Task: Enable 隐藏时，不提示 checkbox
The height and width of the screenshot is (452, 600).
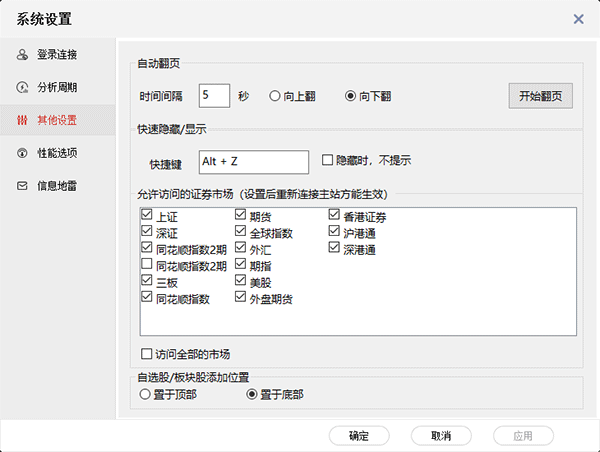Action: click(327, 160)
